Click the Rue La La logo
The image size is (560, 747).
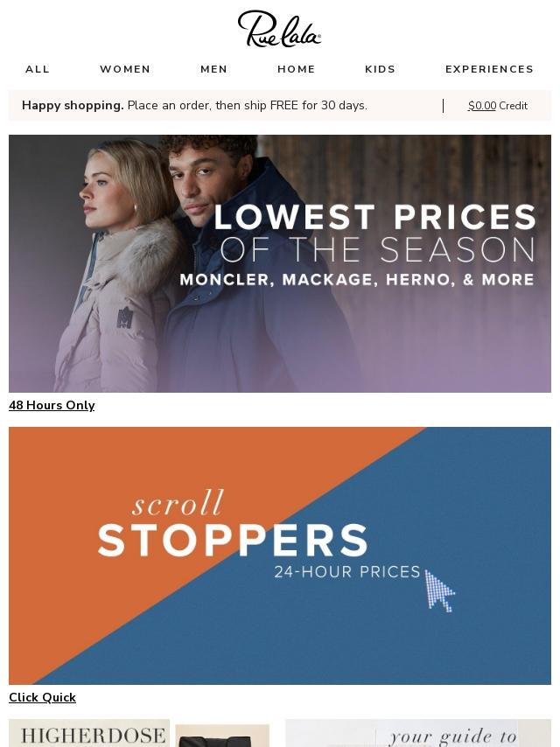pos(279,29)
